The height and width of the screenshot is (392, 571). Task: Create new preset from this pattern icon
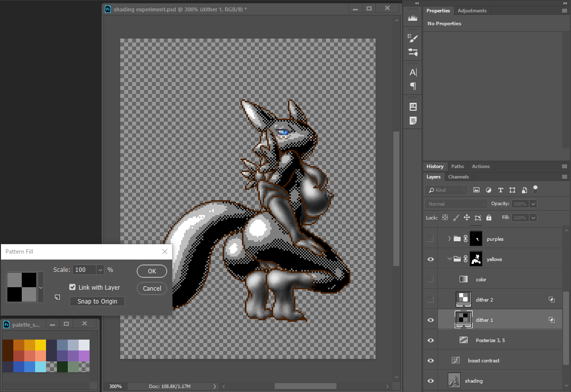57,297
